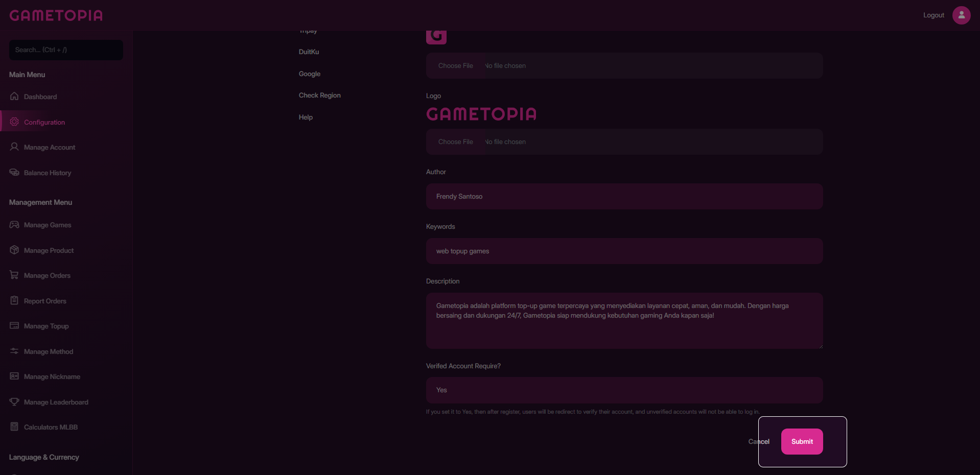The width and height of the screenshot is (980, 475).
Task: Open the Verifed Account Require dropdown
Action: (624, 390)
